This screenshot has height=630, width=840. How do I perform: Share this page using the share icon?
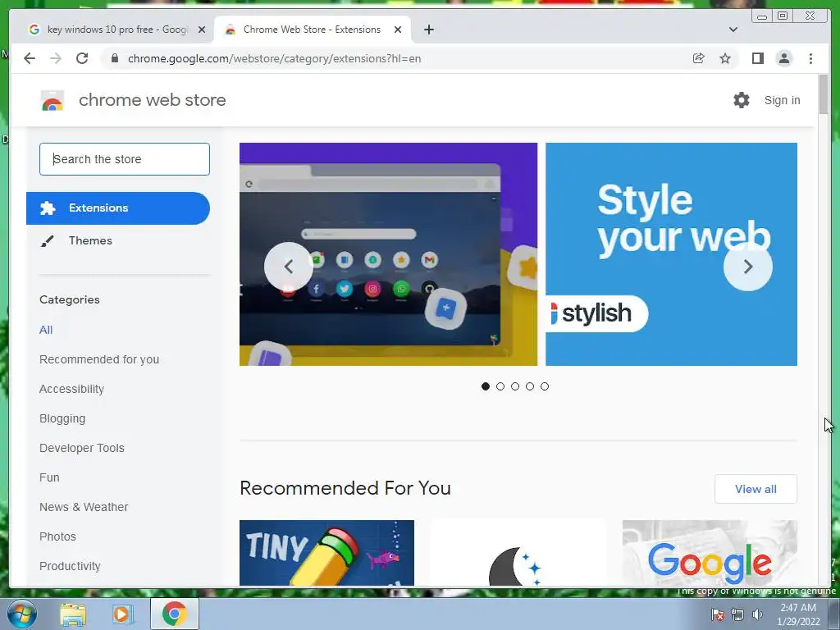click(699, 58)
